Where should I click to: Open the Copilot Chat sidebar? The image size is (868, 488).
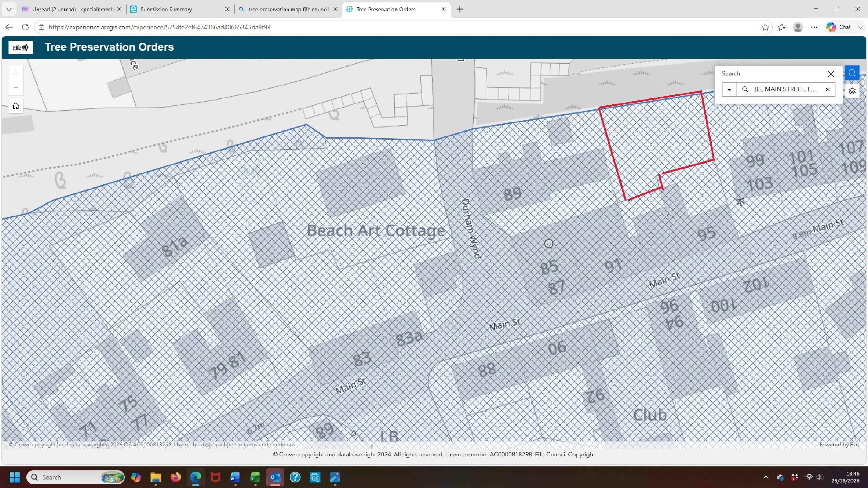click(839, 27)
